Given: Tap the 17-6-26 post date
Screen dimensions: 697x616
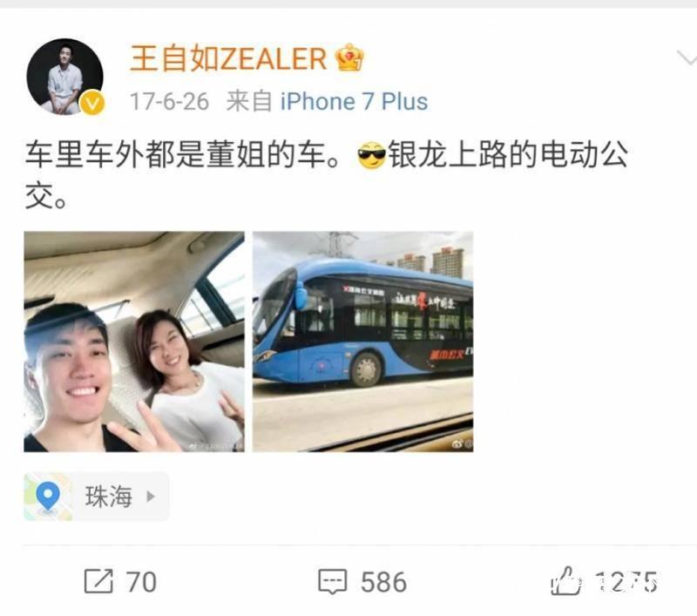Looking at the screenshot, I should click(169, 101).
